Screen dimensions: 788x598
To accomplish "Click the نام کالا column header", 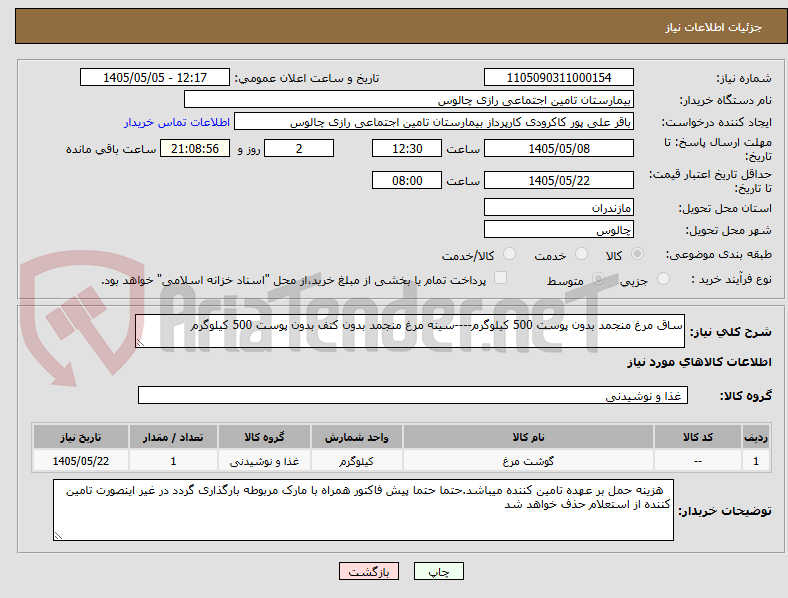I will (x=528, y=437).
